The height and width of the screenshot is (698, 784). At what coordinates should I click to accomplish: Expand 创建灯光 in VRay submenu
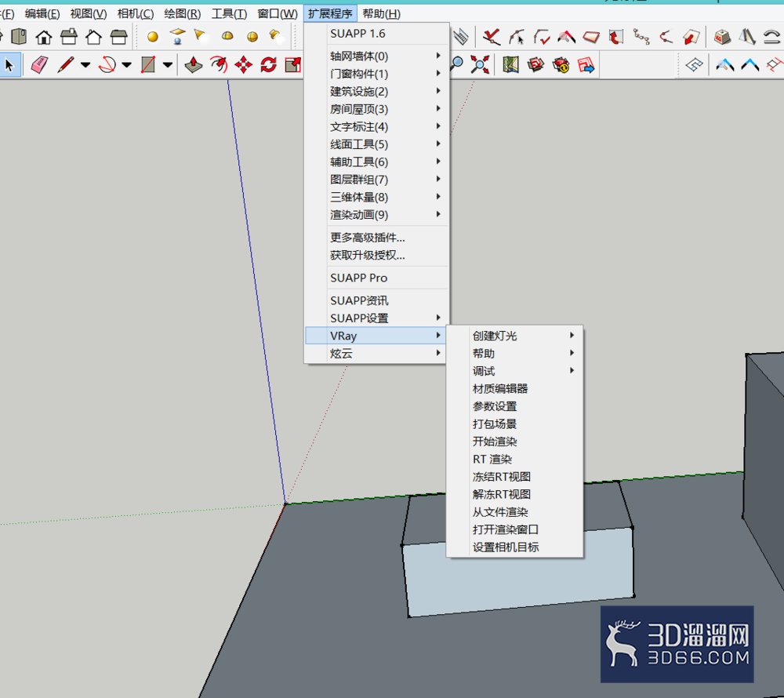point(515,336)
